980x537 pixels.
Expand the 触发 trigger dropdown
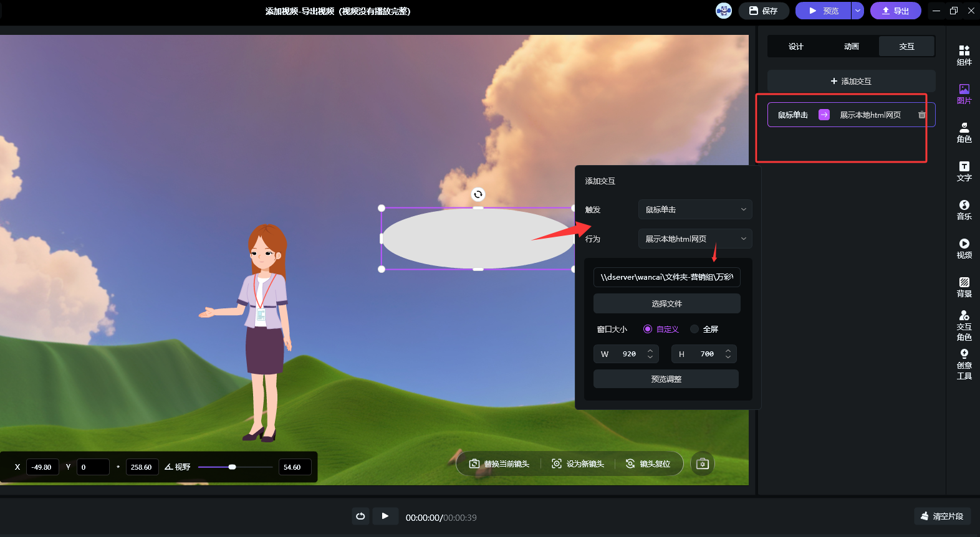tap(694, 209)
